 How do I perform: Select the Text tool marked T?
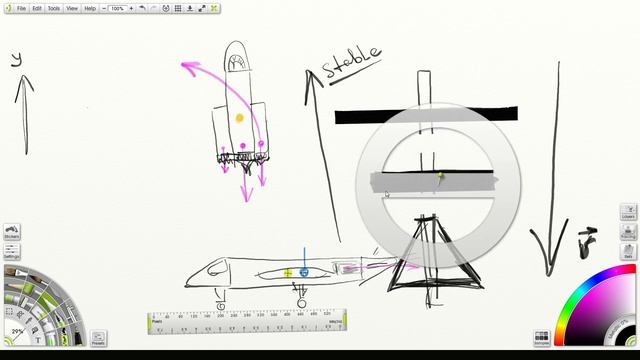pos(38,340)
